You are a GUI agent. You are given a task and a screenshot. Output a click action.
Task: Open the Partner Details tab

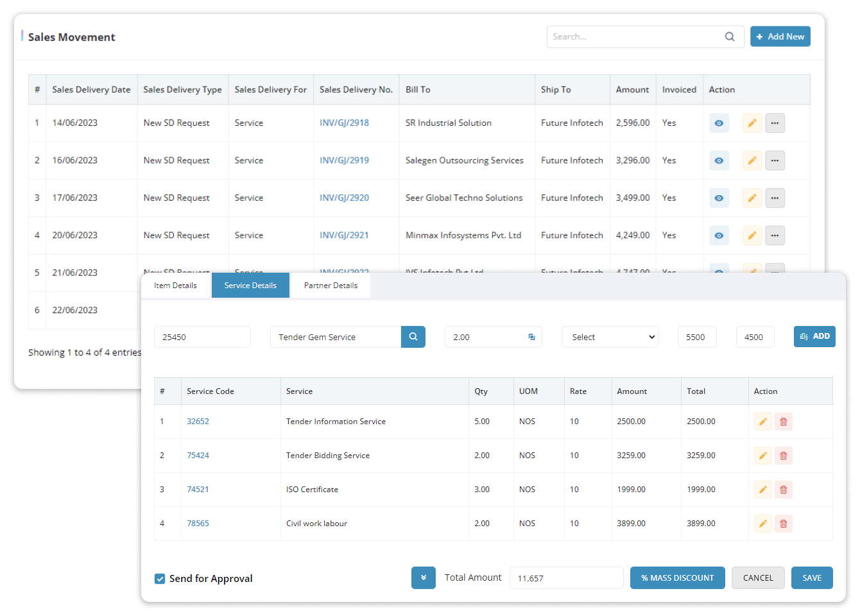click(x=330, y=285)
